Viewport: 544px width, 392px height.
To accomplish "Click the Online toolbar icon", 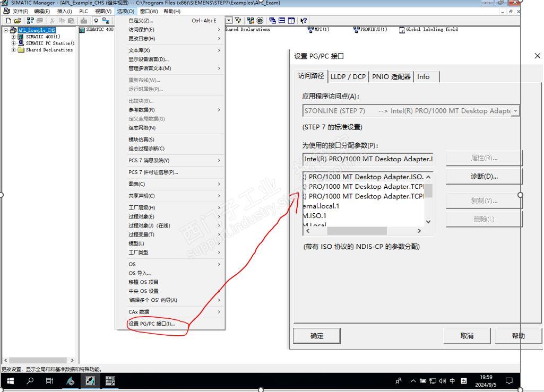I will click(96, 21).
